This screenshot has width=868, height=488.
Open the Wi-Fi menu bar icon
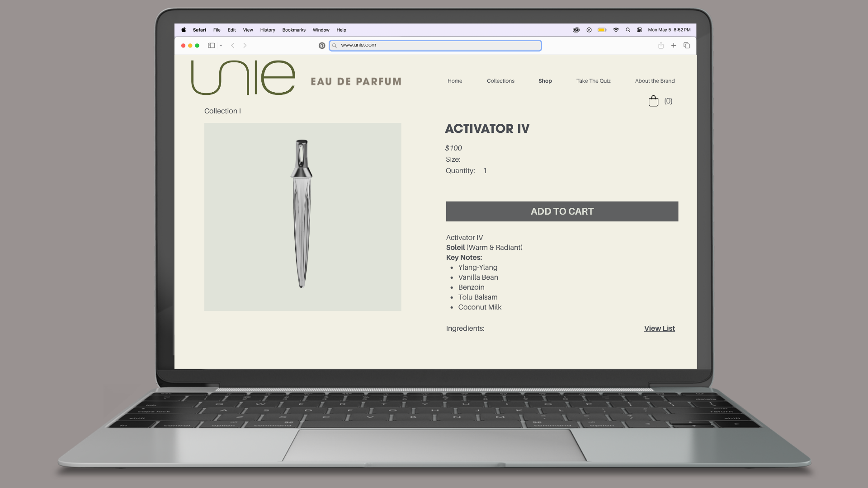point(616,30)
